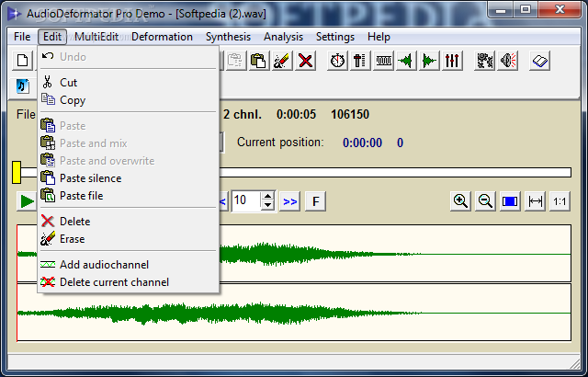Screen dimensions: 588x377
Task: Click the green waveform icon tapering left
Action: point(406,61)
